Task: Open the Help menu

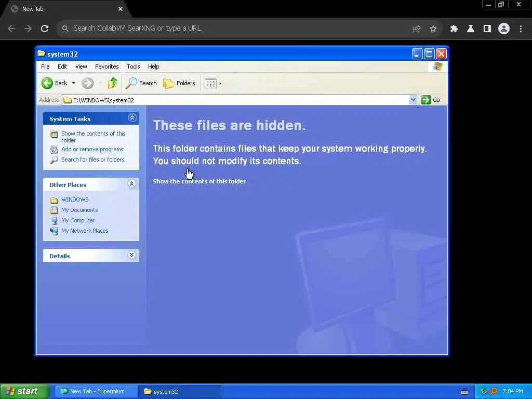Action: pos(153,66)
